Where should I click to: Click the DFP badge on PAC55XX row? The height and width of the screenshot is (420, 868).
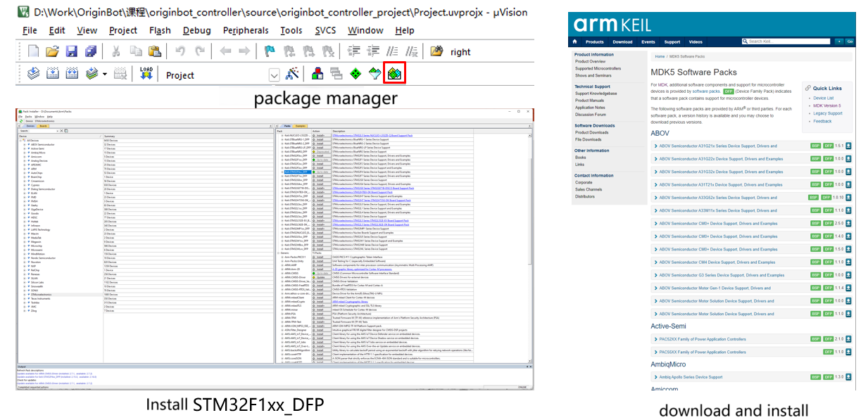click(x=828, y=352)
